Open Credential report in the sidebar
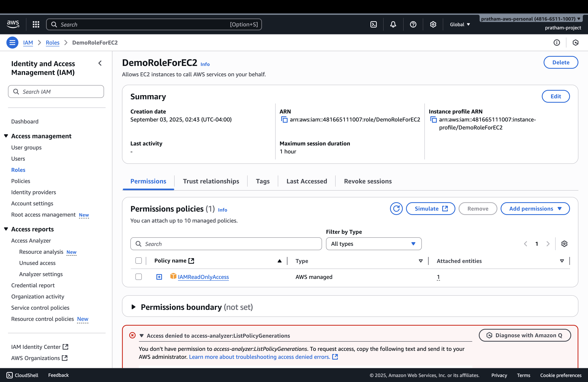 pyautogui.click(x=33, y=285)
